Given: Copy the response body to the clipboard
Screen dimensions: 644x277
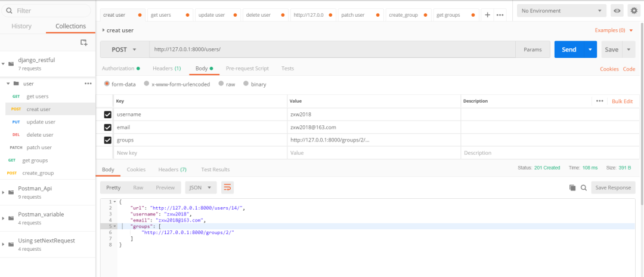Looking at the screenshot, I should coord(572,187).
